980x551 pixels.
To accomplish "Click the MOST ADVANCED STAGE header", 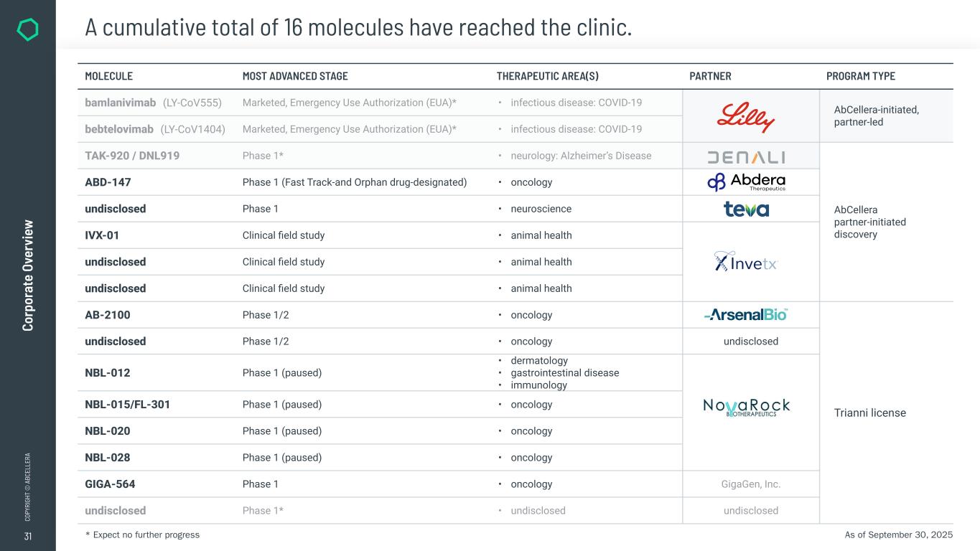I will (x=295, y=76).
